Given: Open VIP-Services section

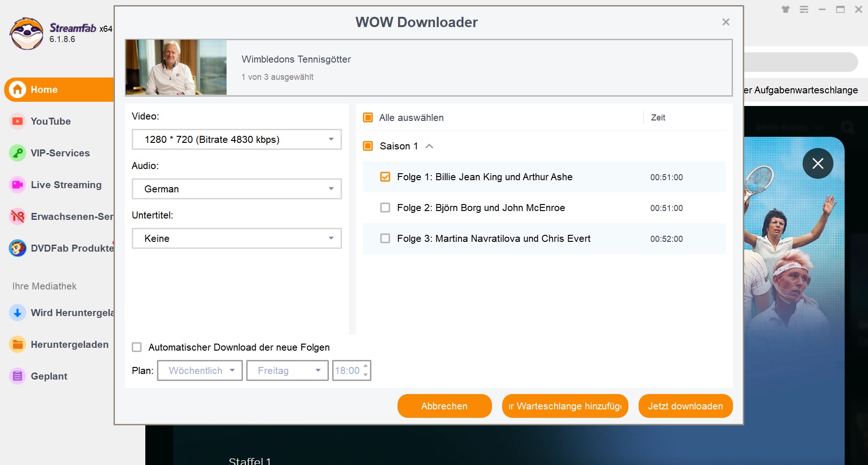Looking at the screenshot, I should point(60,153).
